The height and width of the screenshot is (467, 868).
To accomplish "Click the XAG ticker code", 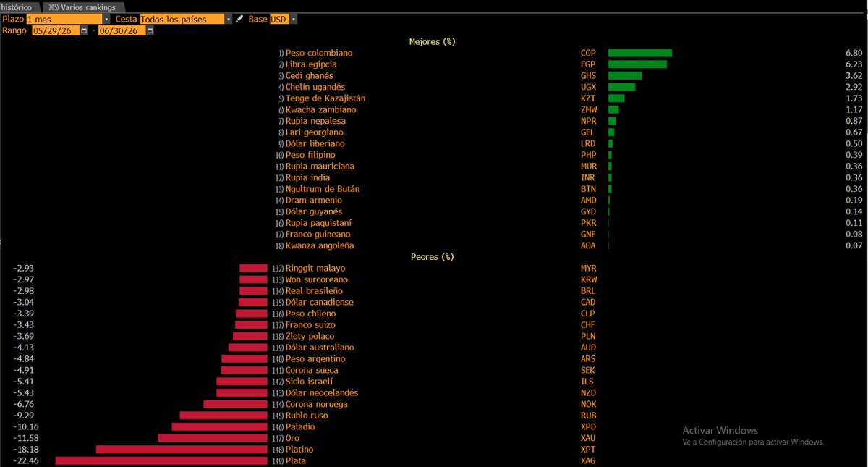I will (588, 461).
